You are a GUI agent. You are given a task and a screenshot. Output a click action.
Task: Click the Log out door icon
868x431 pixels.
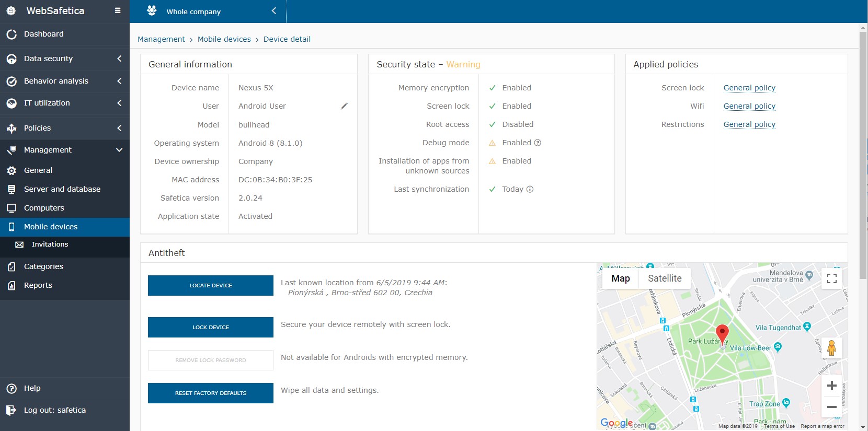(12, 410)
